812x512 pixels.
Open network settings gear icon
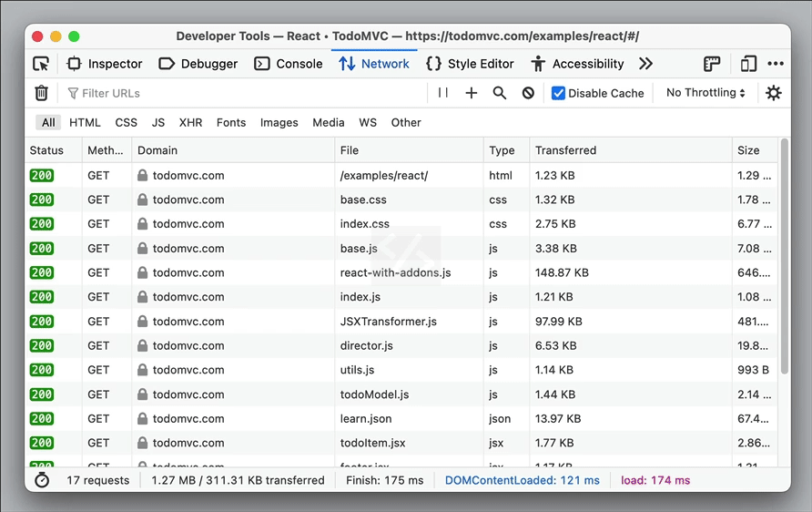[x=774, y=93]
